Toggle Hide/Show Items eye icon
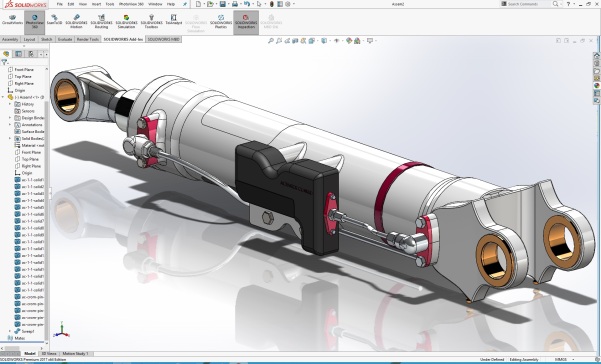 [x=337, y=41]
